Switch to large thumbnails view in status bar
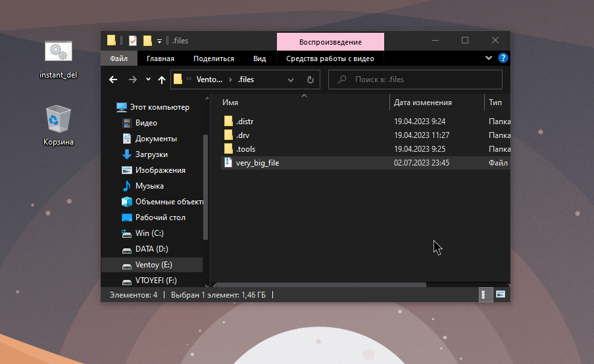 point(501,294)
